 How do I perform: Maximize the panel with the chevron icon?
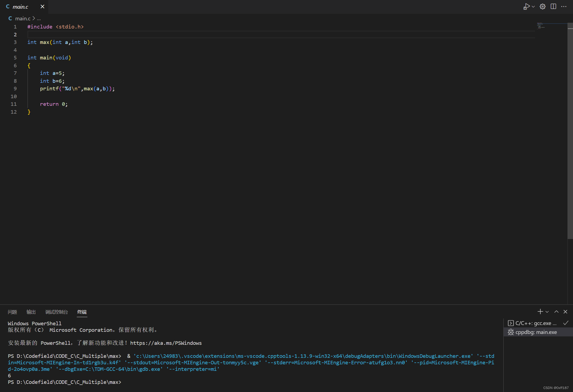click(556, 312)
